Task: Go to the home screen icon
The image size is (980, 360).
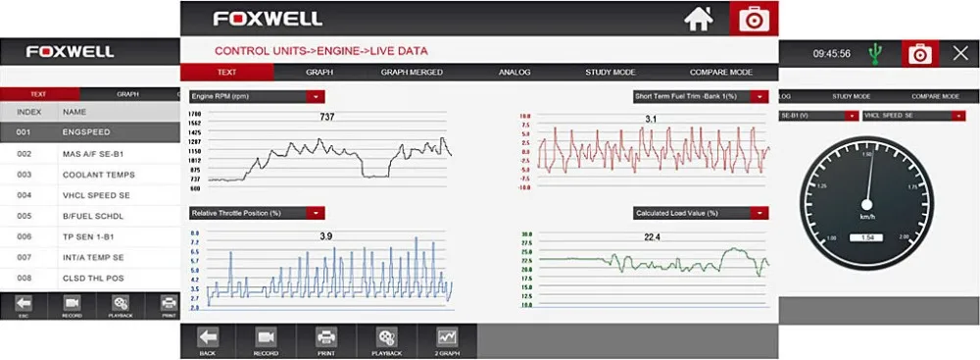Action: pyautogui.click(x=699, y=19)
